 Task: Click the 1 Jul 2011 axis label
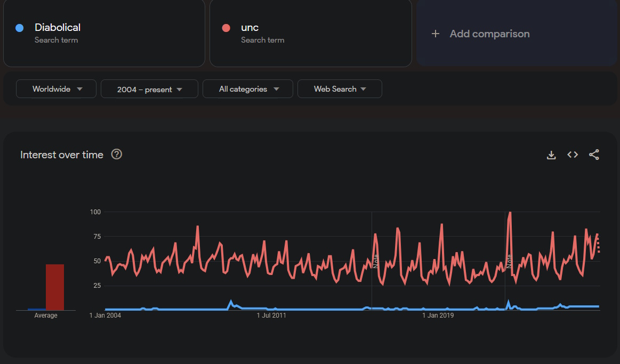[271, 316]
